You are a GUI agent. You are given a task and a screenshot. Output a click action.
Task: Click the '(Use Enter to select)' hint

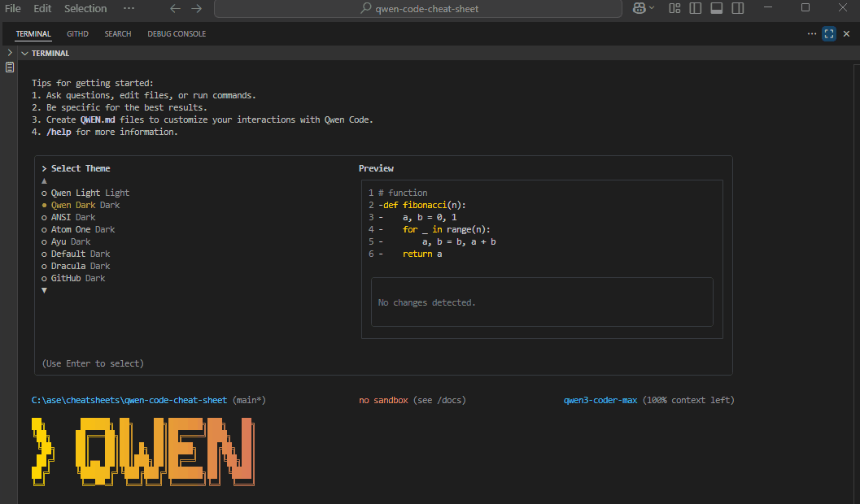point(94,363)
